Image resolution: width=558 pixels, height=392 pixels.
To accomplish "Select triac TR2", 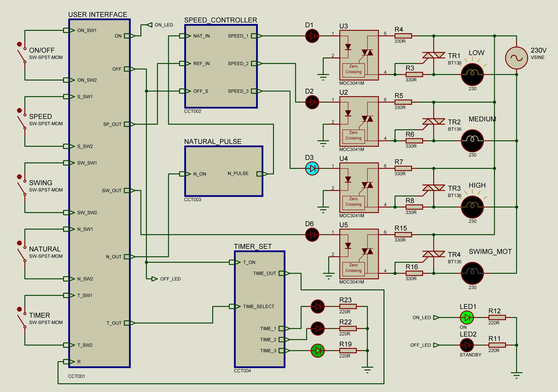I will click(434, 122).
